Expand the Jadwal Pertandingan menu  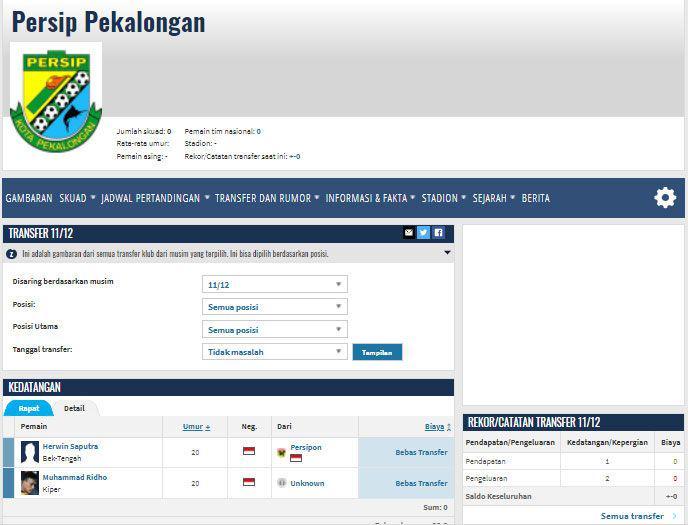coord(155,198)
